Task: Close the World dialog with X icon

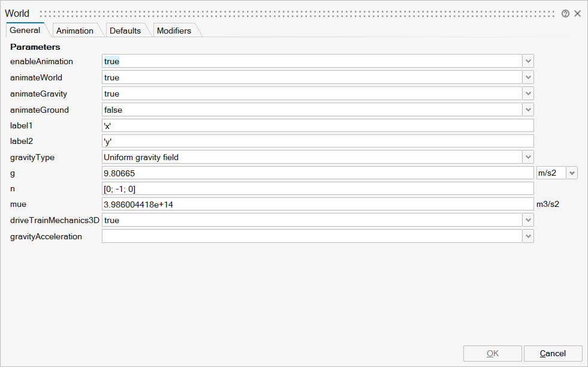Action: click(578, 13)
